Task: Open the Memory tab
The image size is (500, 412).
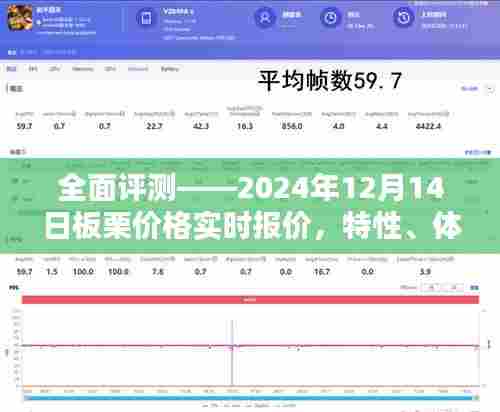Action: (83, 69)
